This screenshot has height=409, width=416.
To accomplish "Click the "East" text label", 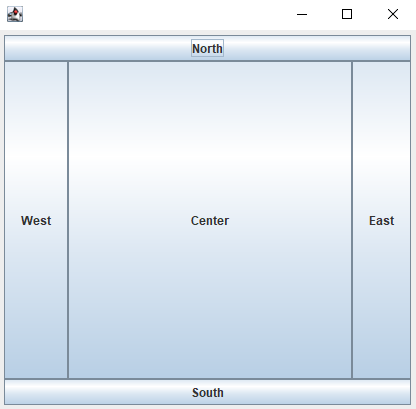I will 381,221.
